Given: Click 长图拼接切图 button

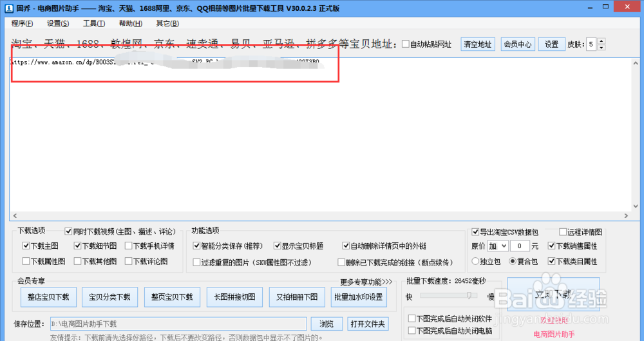Looking at the screenshot, I should pyautogui.click(x=234, y=297).
